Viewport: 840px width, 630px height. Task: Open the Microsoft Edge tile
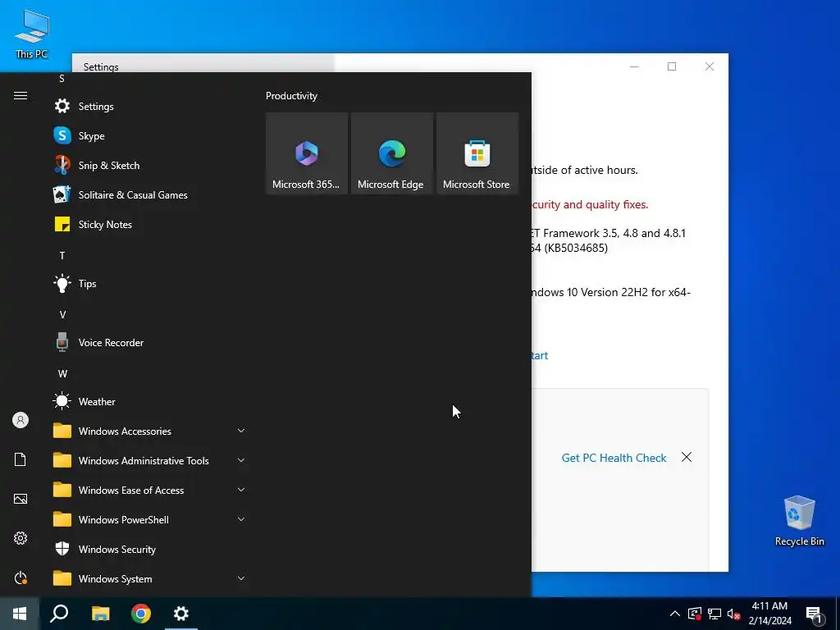click(x=391, y=153)
